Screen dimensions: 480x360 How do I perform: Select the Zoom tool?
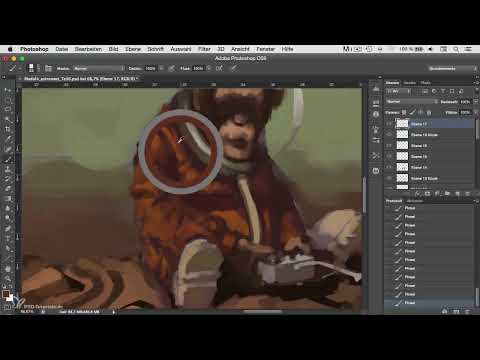[8, 278]
